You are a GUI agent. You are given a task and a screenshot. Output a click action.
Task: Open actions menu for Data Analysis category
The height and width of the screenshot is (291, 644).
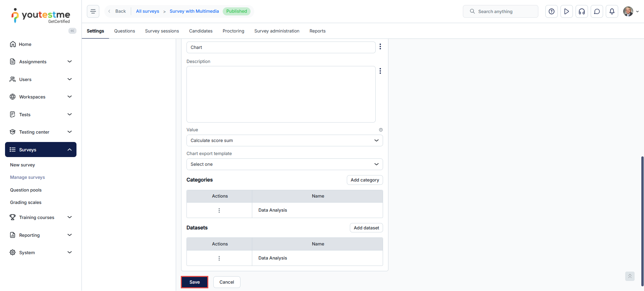tap(219, 210)
